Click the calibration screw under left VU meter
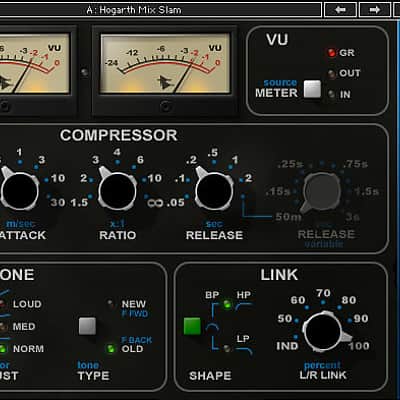Image resolution: width=400 pixels, height=400 pixels. [5, 107]
